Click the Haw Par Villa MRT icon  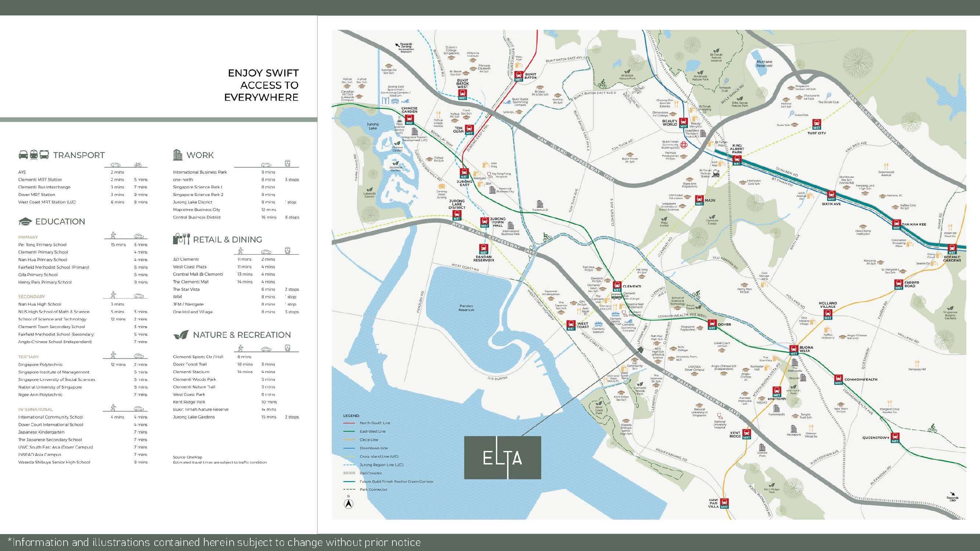[x=724, y=504]
